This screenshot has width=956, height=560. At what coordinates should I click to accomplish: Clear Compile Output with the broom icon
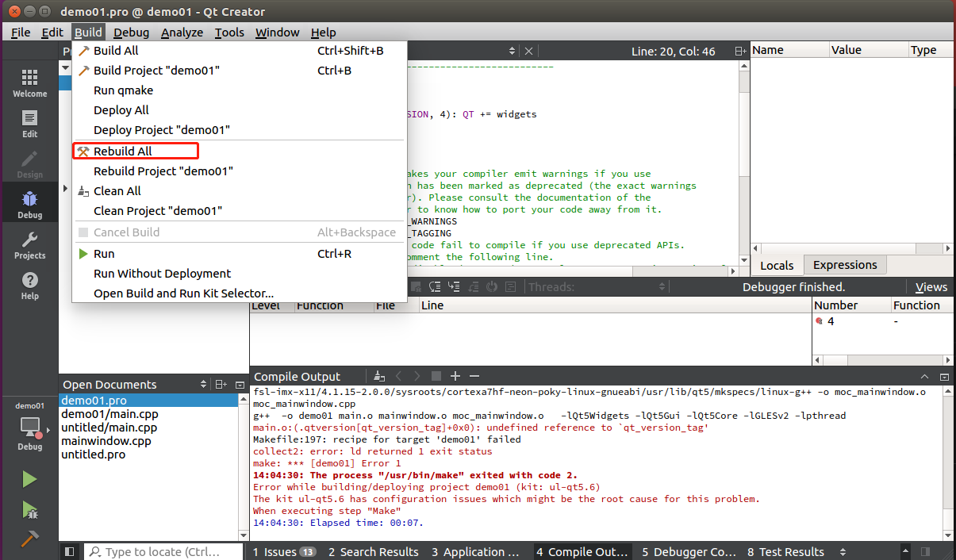[378, 375]
